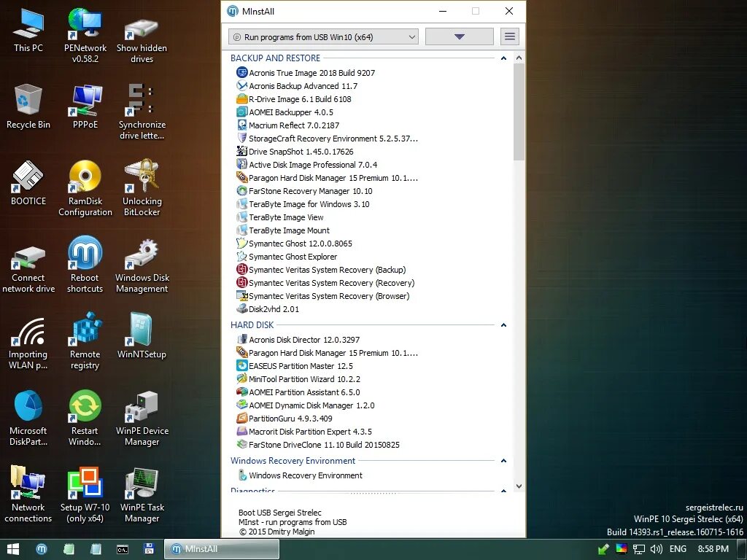Collapse the HARD DISK section

coord(503,325)
